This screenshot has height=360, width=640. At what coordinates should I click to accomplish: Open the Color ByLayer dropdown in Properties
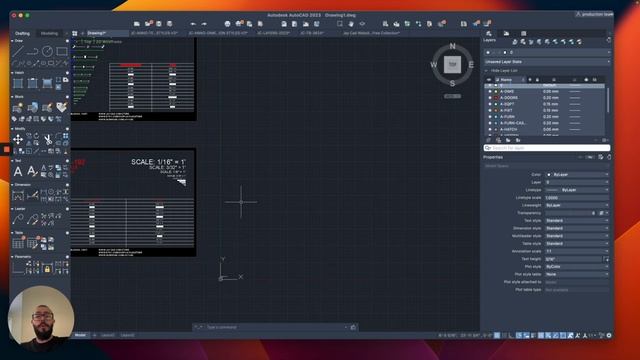[x=577, y=175]
